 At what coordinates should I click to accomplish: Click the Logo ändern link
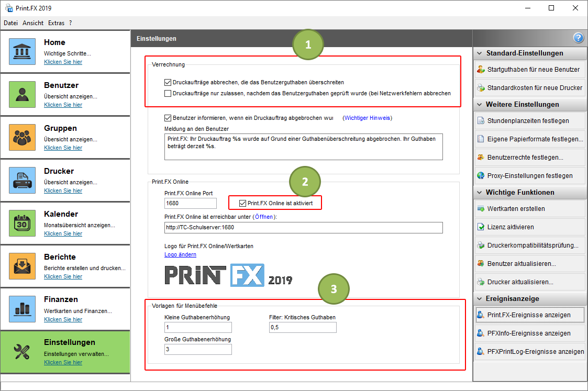[x=180, y=254]
